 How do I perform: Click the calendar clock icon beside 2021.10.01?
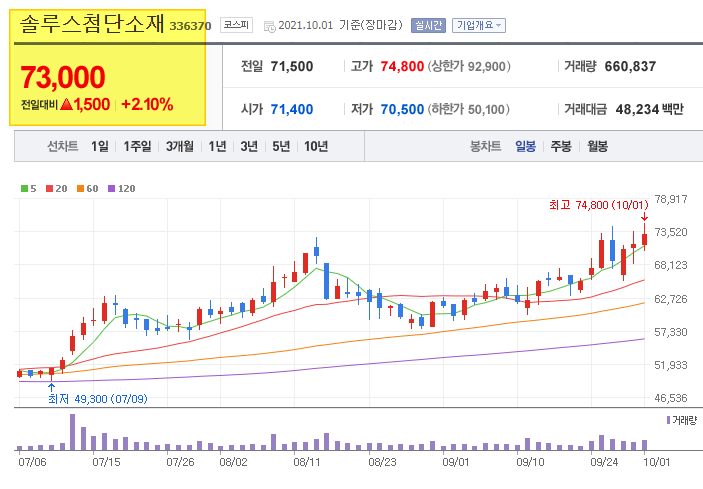click(x=269, y=26)
